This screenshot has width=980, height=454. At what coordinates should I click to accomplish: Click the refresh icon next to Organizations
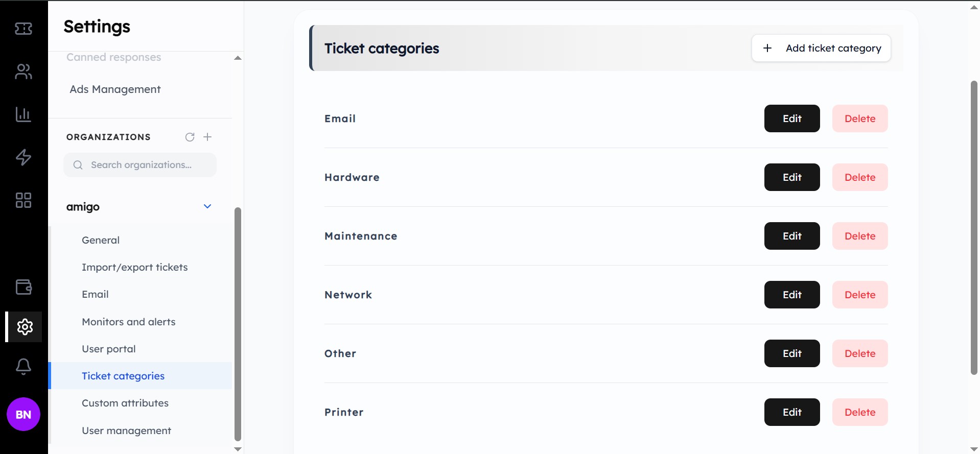(190, 137)
